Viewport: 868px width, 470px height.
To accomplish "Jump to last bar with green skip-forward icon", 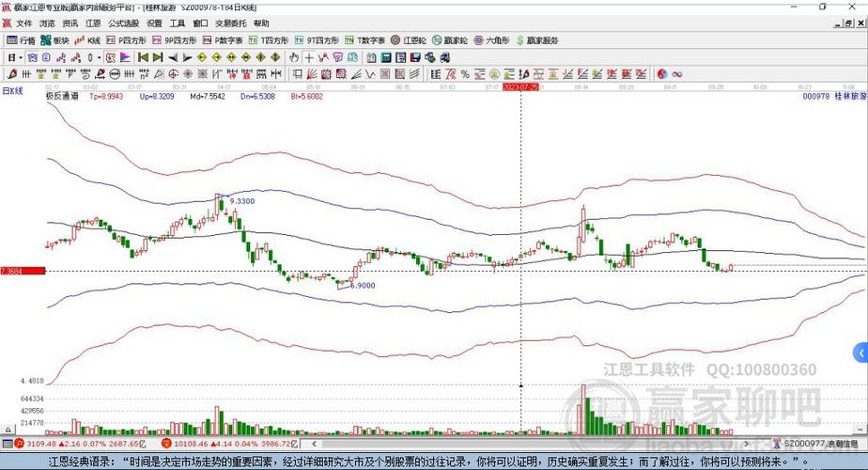I will coord(158,57).
